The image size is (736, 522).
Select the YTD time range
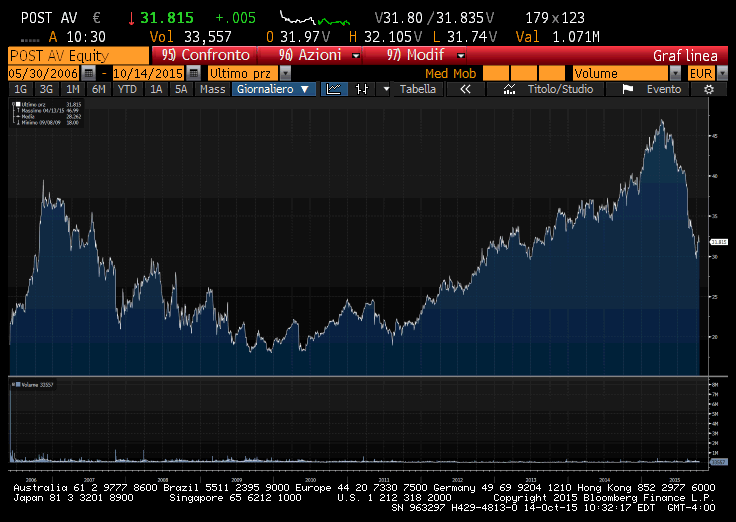(x=127, y=89)
